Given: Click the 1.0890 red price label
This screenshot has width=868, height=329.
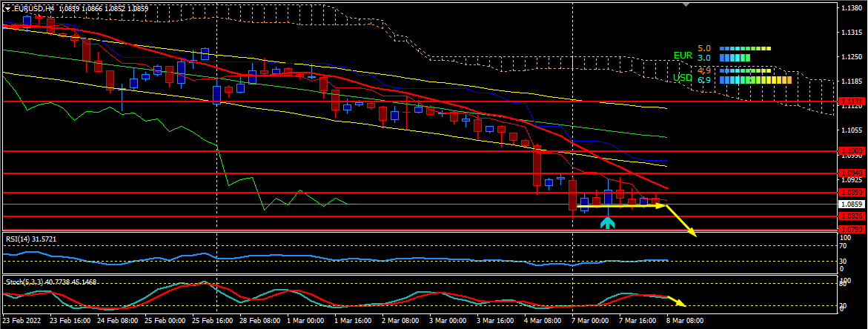Looking at the screenshot, I should (x=850, y=192).
